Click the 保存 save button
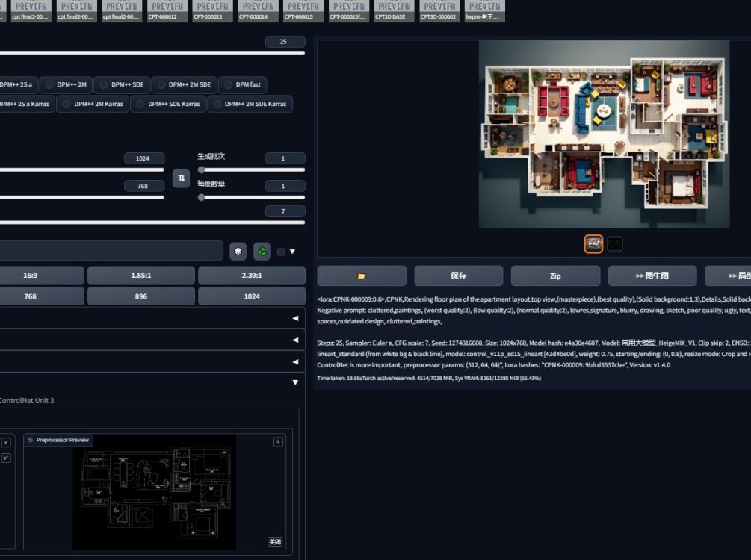The height and width of the screenshot is (560, 751). [458, 276]
